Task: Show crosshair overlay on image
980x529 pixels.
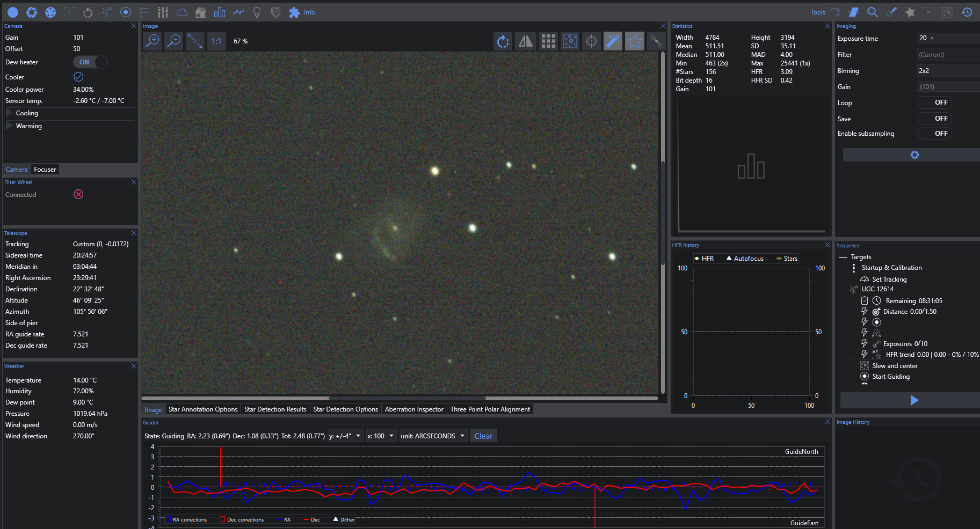Action: pyautogui.click(x=591, y=41)
